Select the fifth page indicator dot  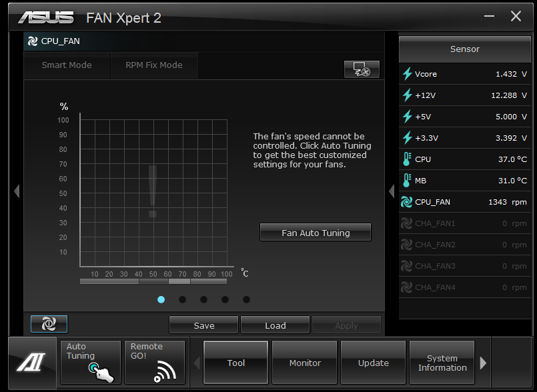[x=246, y=299]
